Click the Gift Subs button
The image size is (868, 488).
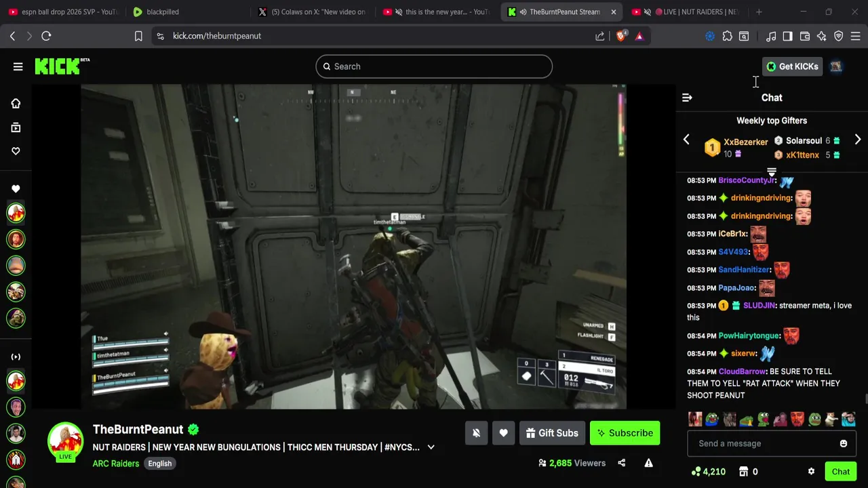click(552, 433)
